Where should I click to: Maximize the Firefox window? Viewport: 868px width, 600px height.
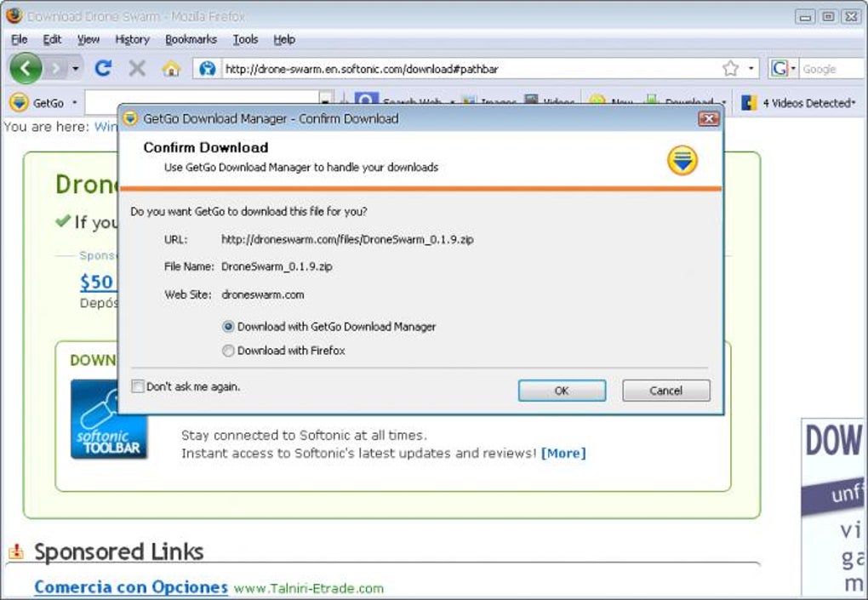(x=828, y=17)
